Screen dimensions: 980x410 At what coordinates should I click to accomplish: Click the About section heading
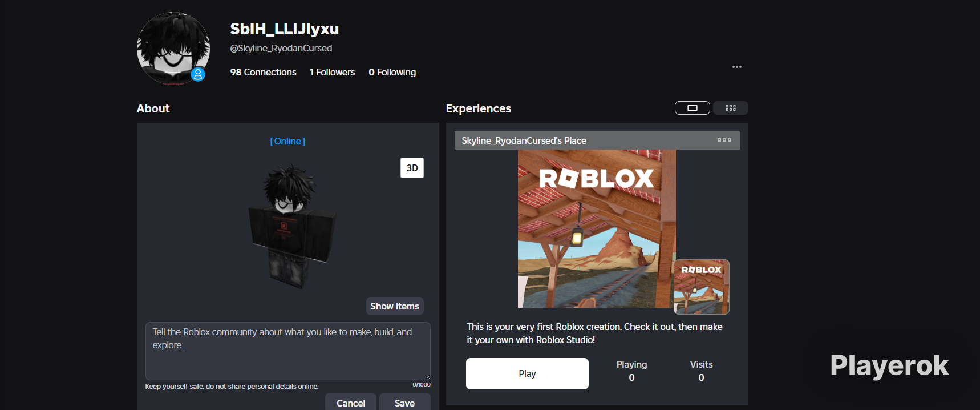(x=153, y=108)
